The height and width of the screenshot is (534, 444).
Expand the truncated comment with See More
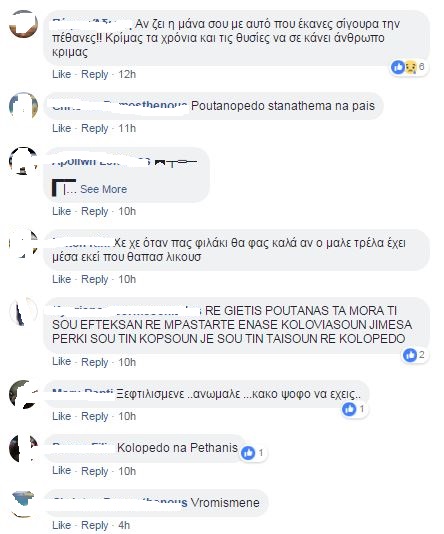[x=103, y=189]
